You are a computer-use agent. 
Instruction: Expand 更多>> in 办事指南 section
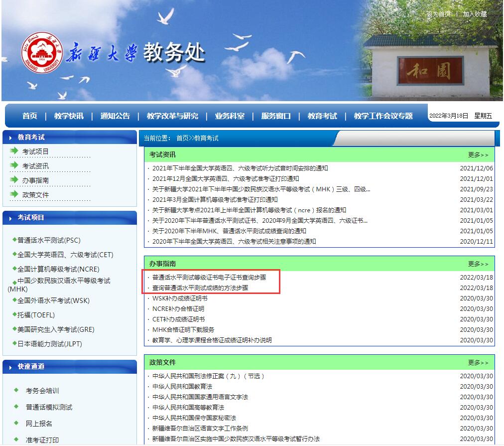478,264
